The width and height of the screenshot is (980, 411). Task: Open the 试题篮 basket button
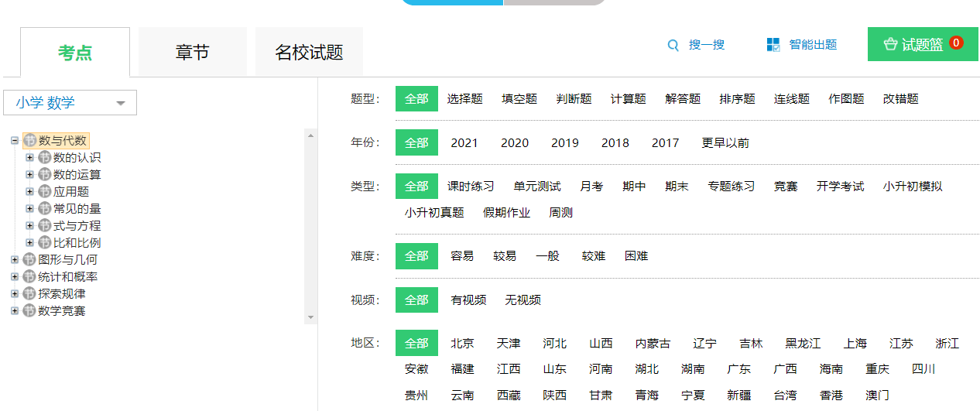point(923,44)
